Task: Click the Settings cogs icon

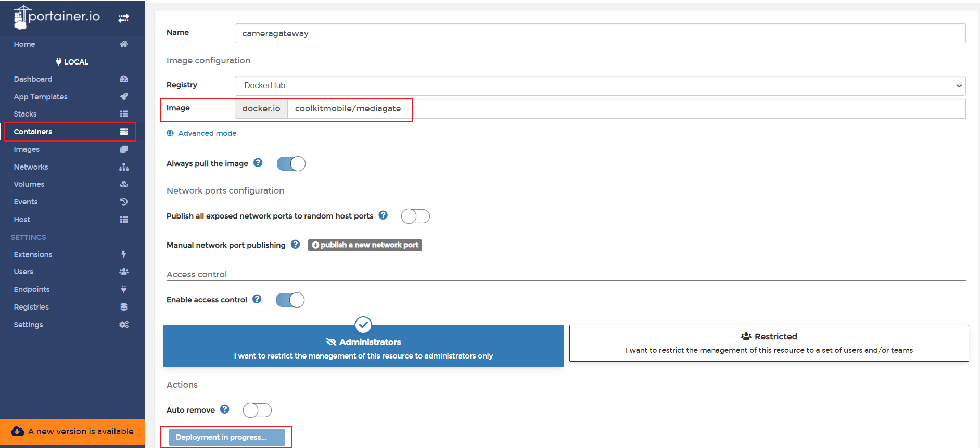Action: 124,325
